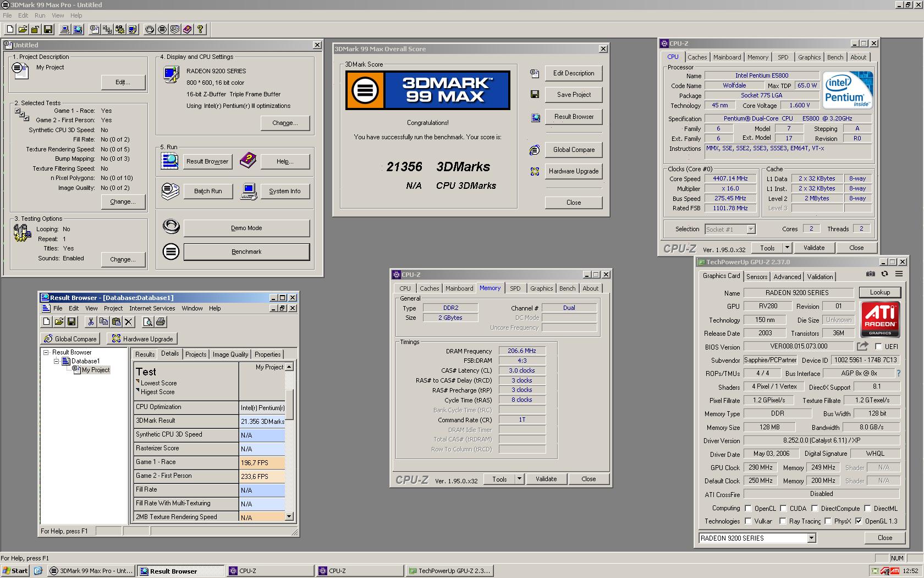Click the Edit... button under Project Description
The height and width of the screenshot is (578, 924).
pyautogui.click(x=123, y=82)
